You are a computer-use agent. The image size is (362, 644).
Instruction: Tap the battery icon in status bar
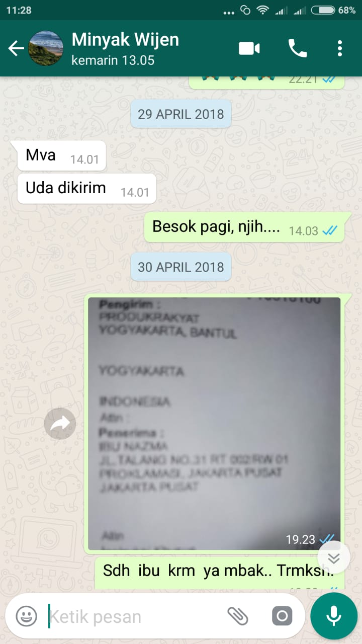pyautogui.click(x=323, y=10)
